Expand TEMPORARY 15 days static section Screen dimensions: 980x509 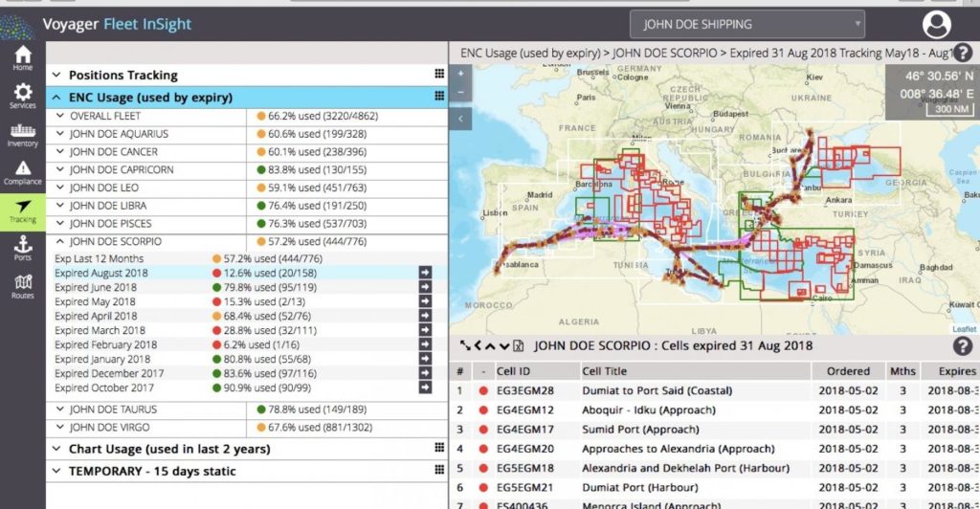[56, 471]
